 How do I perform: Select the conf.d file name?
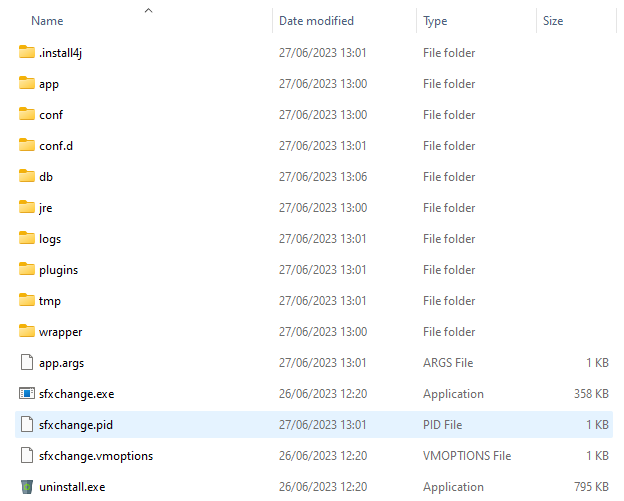tap(56, 146)
